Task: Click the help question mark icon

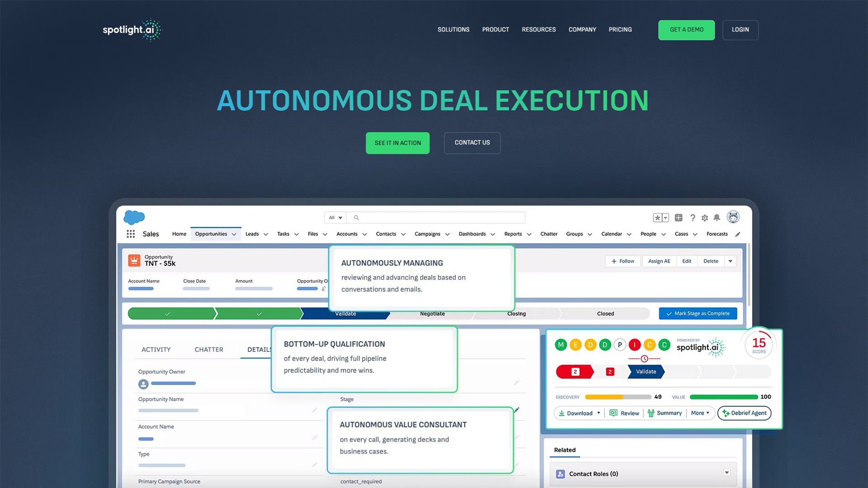Action: coord(693,218)
